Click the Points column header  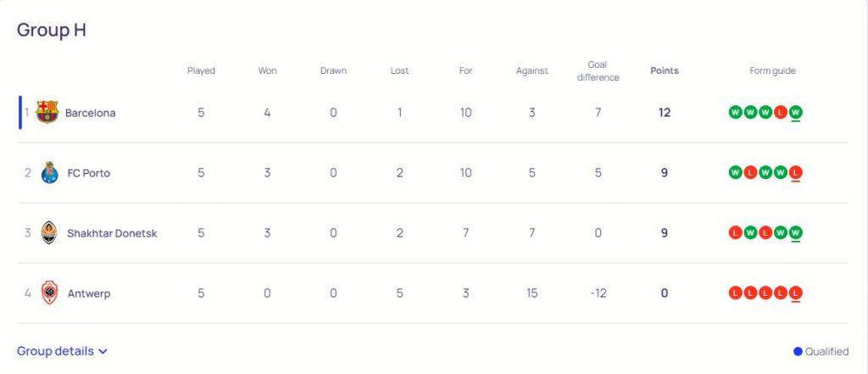(x=664, y=70)
